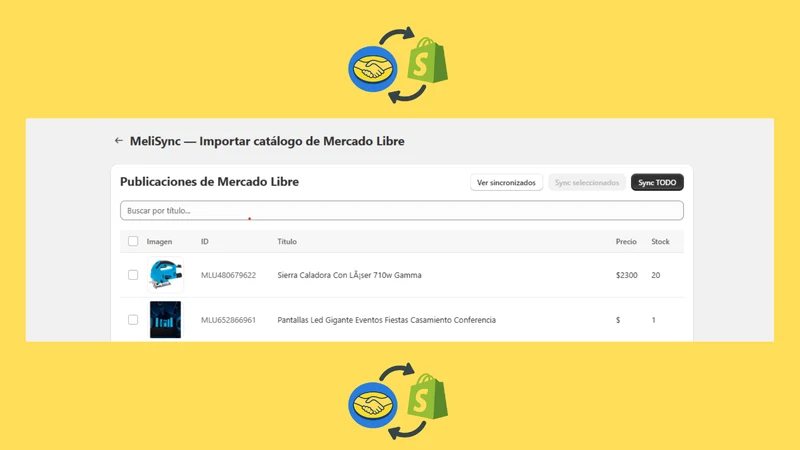The height and width of the screenshot is (450, 800).
Task: Click title Pantallas Led Gigante Eventos Fiestas
Action: pyautogui.click(x=386, y=320)
